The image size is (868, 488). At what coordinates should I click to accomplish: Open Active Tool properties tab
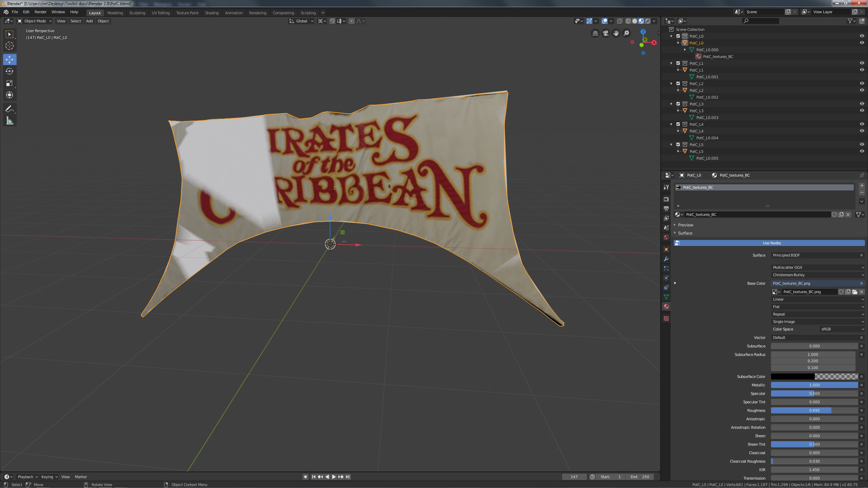click(x=666, y=187)
